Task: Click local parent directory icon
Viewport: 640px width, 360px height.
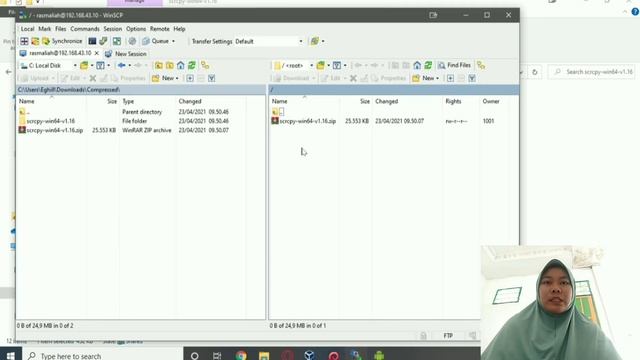Action: (159, 66)
